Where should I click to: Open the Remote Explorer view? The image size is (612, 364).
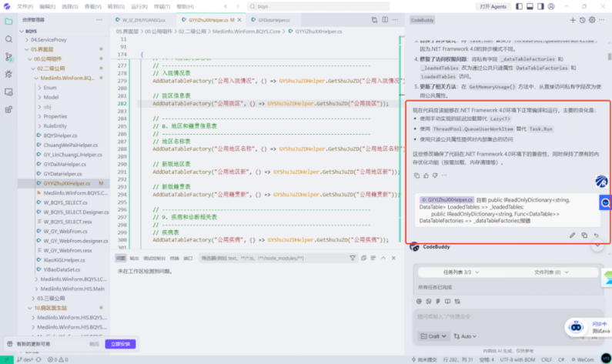[x=8, y=92]
